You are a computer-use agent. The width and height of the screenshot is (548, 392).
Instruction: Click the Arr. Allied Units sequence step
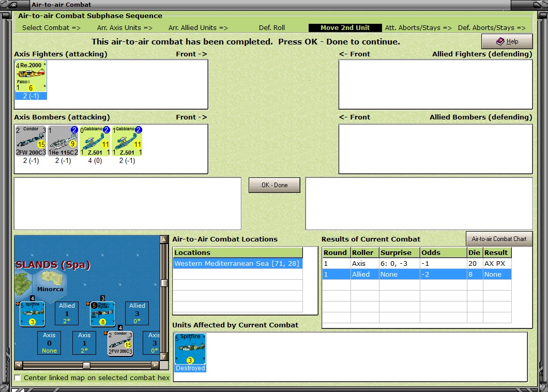coord(198,27)
